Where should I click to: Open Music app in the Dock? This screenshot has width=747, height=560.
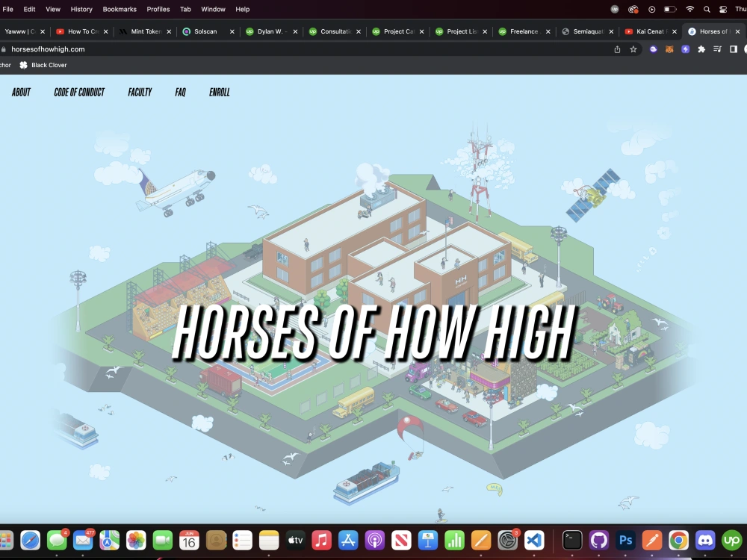point(321,541)
